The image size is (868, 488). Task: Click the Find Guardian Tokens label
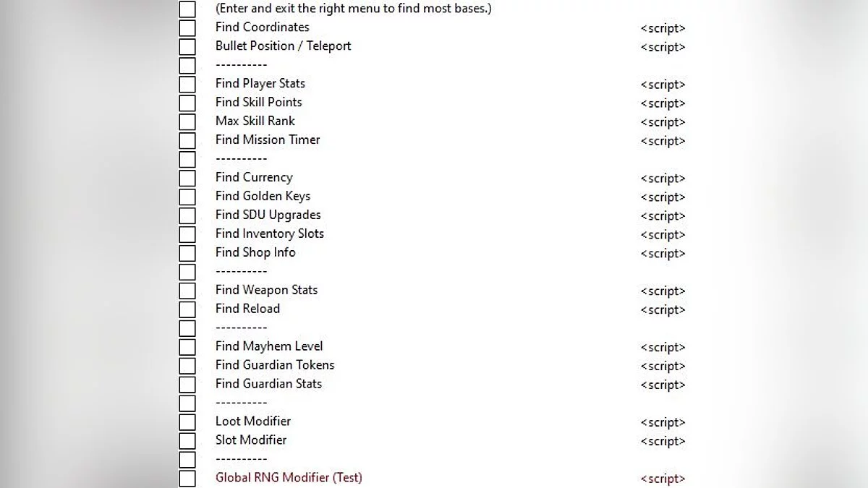coord(275,365)
